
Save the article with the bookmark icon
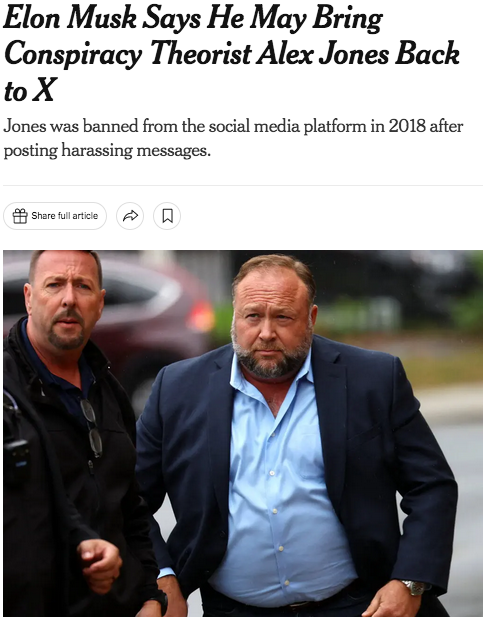[167, 216]
